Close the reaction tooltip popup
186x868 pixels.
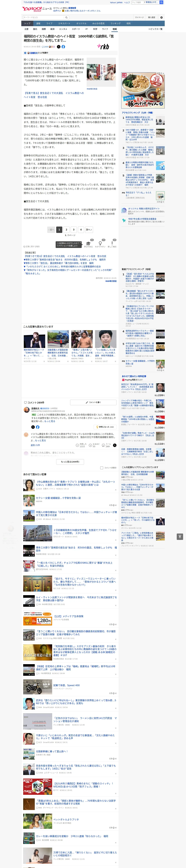(x=80, y=243)
